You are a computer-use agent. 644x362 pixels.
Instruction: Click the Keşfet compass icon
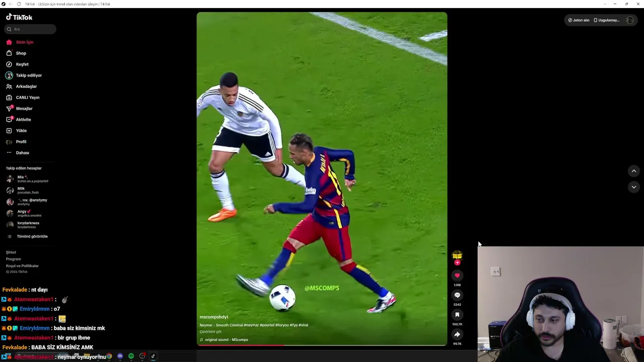pyautogui.click(x=9, y=64)
